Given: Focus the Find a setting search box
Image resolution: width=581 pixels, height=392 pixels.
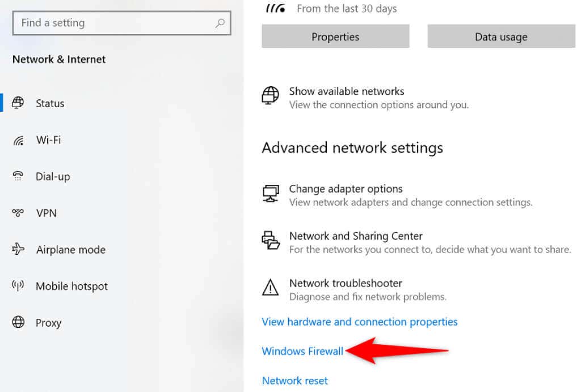Looking at the screenshot, I should pyautogui.click(x=113, y=23).
